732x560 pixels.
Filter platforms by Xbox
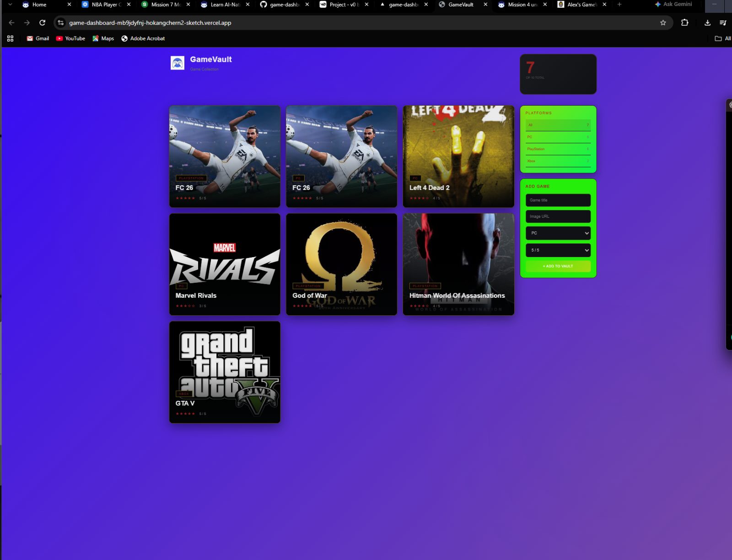pos(558,161)
